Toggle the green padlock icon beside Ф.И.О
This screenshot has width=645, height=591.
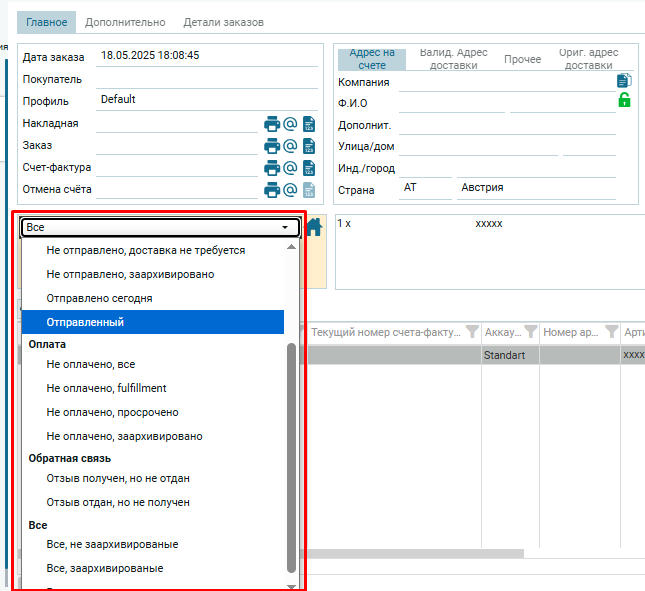(x=624, y=100)
